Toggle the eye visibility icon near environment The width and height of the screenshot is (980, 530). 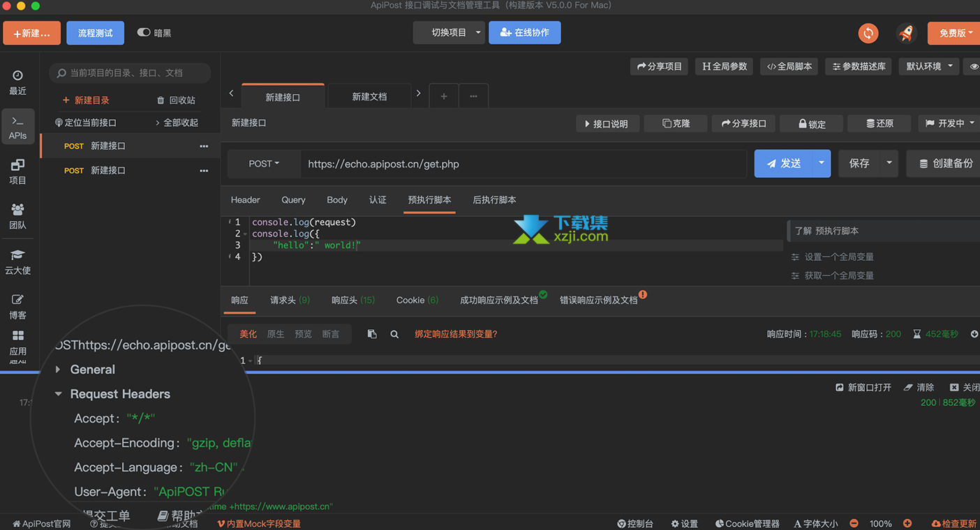click(973, 66)
